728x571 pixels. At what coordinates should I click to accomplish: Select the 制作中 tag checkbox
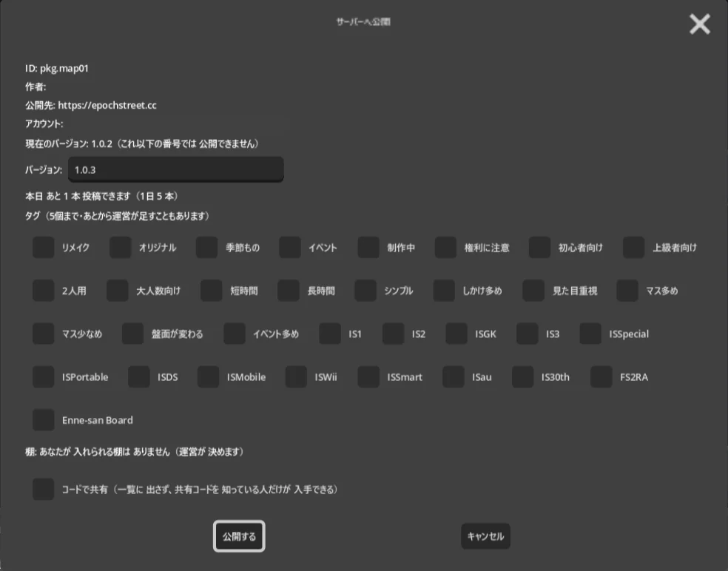pos(368,248)
